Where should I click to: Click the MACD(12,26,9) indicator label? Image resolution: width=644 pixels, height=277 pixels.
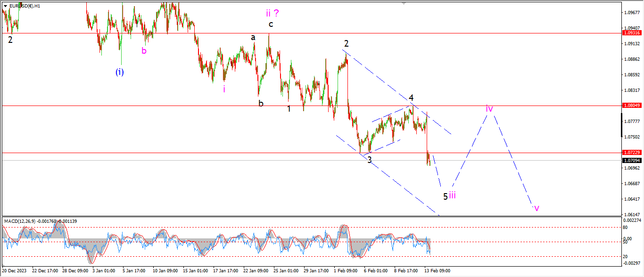[x=41, y=221]
